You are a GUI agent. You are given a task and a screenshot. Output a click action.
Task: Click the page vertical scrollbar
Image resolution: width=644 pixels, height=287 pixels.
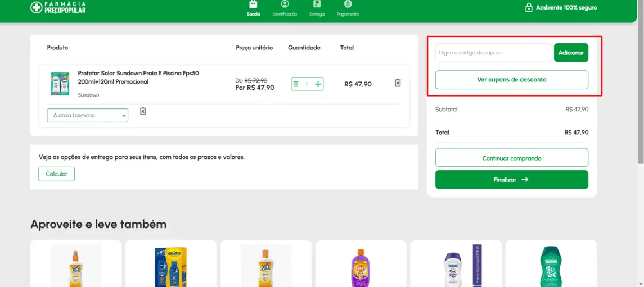coord(640,82)
